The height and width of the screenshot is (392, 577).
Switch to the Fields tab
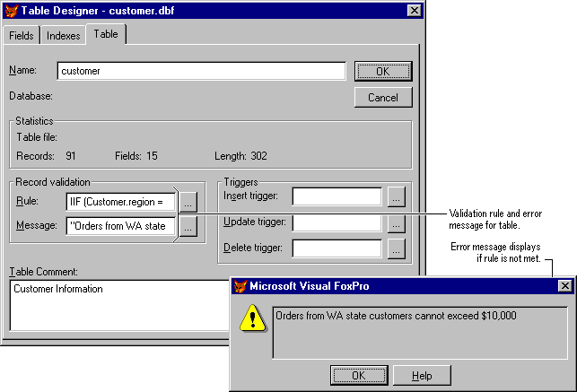[22, 36]
